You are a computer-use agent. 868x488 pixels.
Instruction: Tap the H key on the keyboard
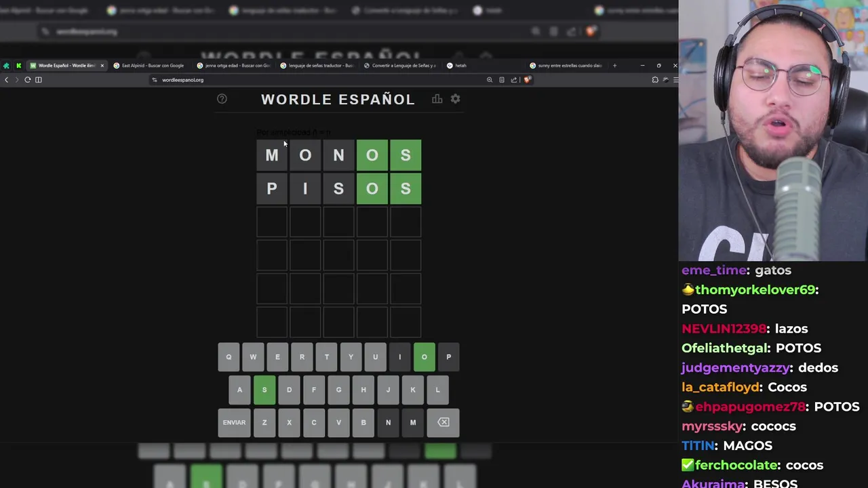363,390
